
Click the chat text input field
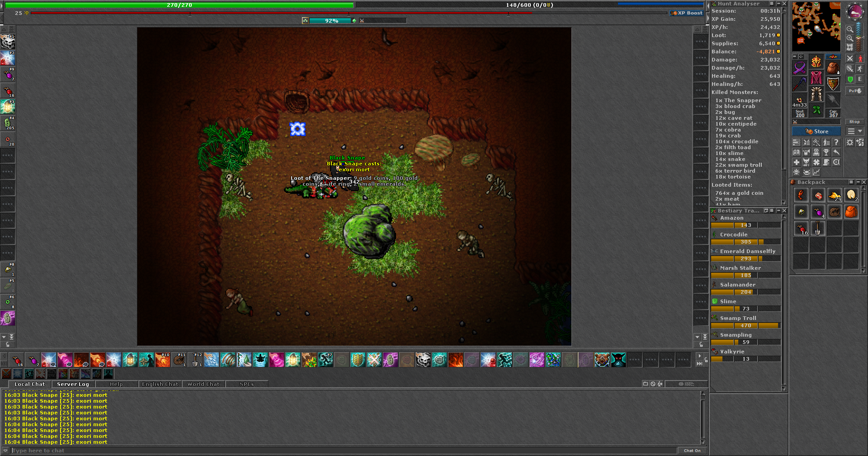(344, 451)
